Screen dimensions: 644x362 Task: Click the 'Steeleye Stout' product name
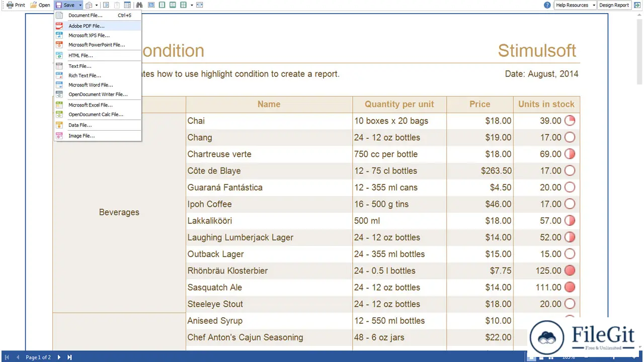click(215, 304)
